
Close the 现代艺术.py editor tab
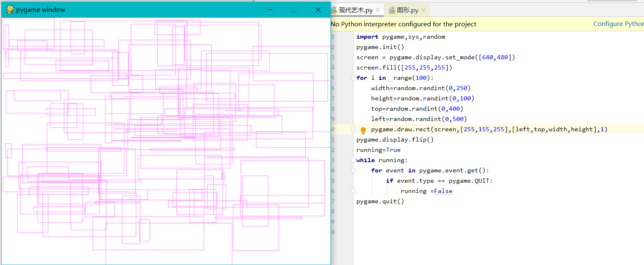point(378,10)
